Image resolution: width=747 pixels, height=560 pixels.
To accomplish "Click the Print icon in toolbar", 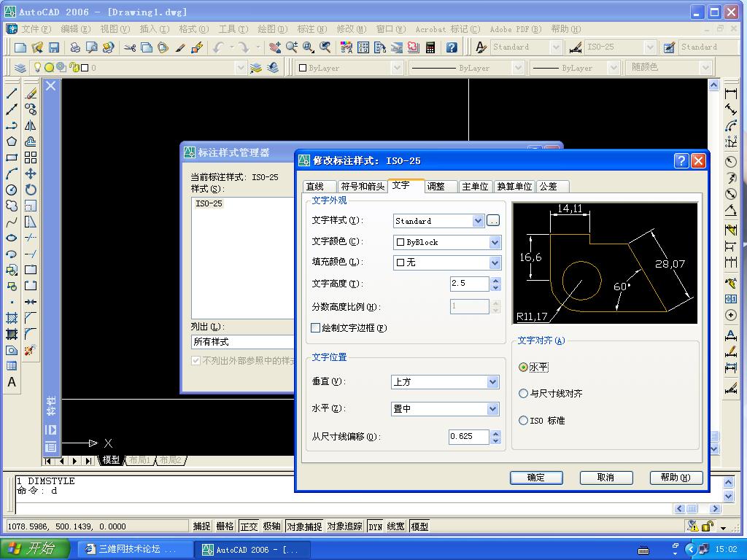I will 75,47.
